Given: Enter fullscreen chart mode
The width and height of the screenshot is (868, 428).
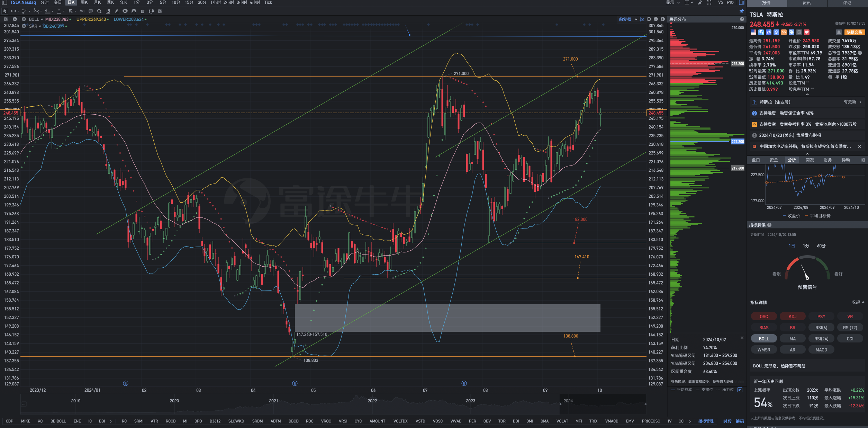Looking at the screenshot, I should point(709,2).
